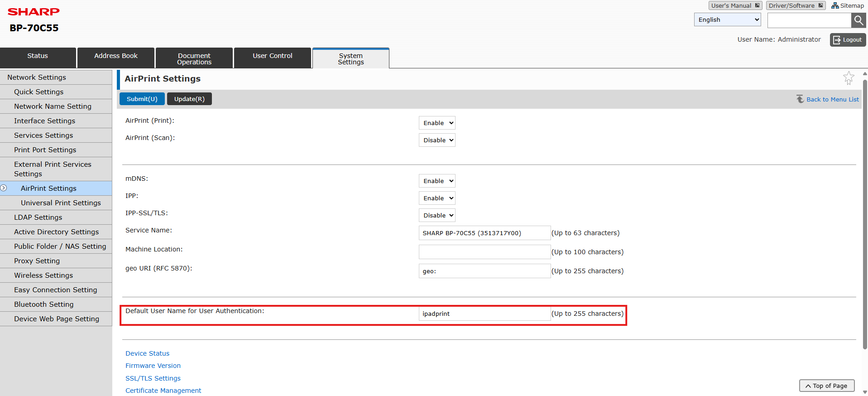Open Public Folder / NAS Setting
Image resolution: width=868 pixels, height=396 pixels.
pyautogui.click(x=56, y=246)
